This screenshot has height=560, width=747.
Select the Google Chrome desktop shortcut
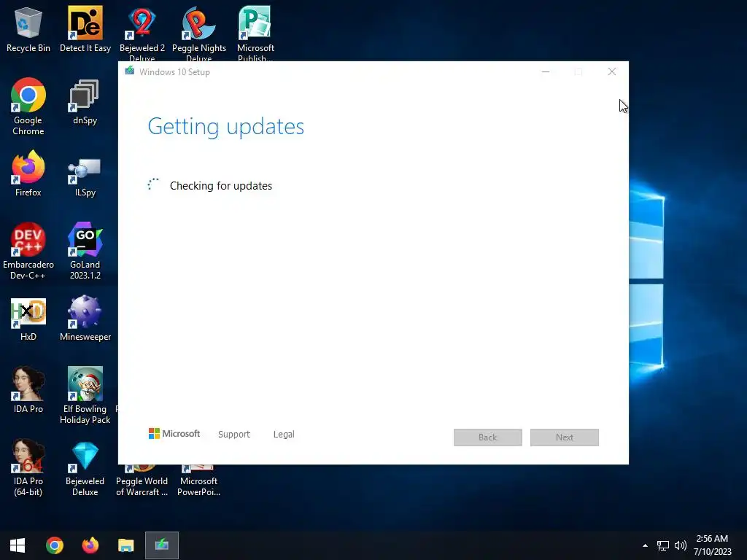tap(28, 107)
